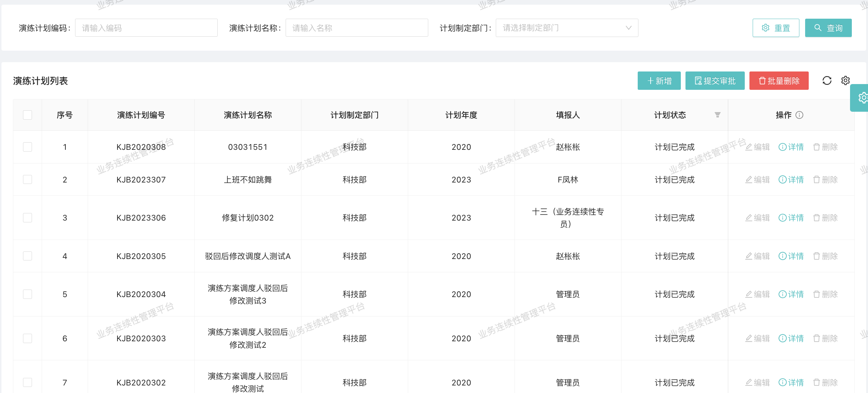
Task: Click 编辑 for KJB2020304
Action: 757,294
